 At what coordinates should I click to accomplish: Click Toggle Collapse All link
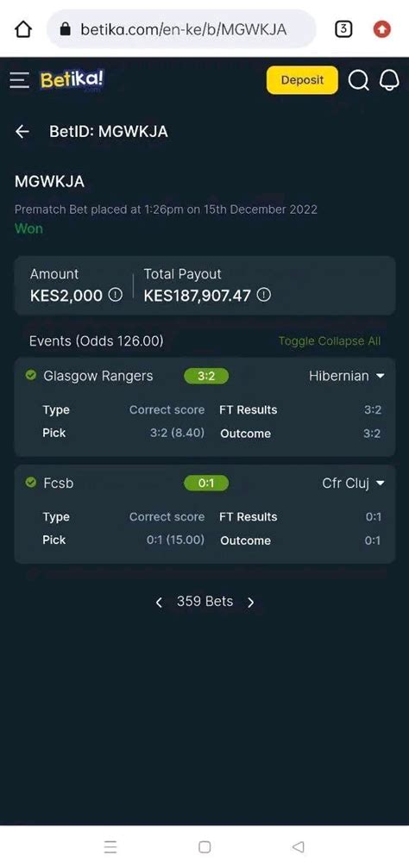[330, 341]
